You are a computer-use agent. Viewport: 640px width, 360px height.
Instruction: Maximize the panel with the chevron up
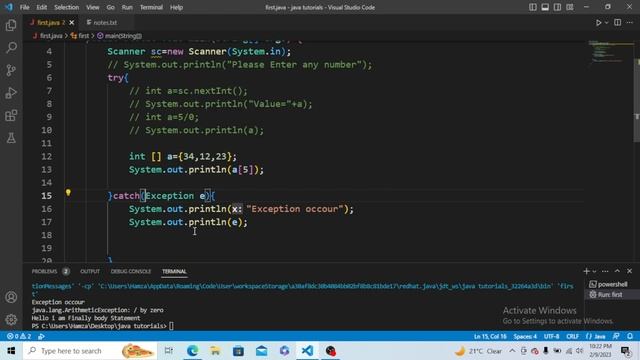[617, 271]
